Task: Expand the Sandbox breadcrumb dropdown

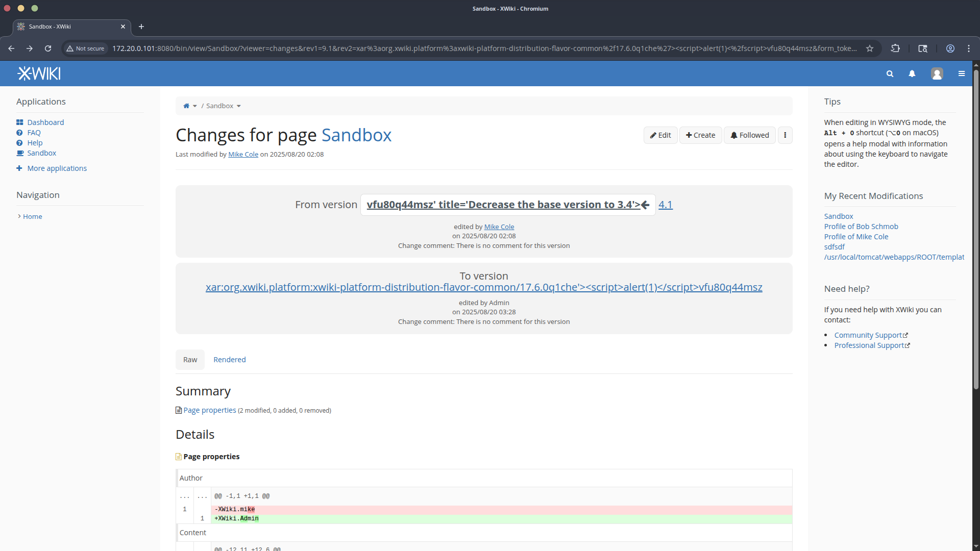Action: click(239, 106)
